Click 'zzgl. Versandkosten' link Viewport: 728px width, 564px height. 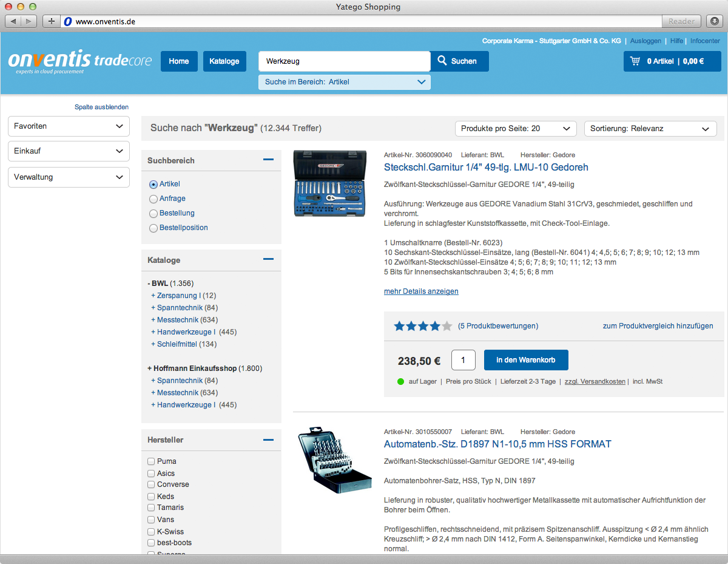pyautogui.click(x=595, y=382)
